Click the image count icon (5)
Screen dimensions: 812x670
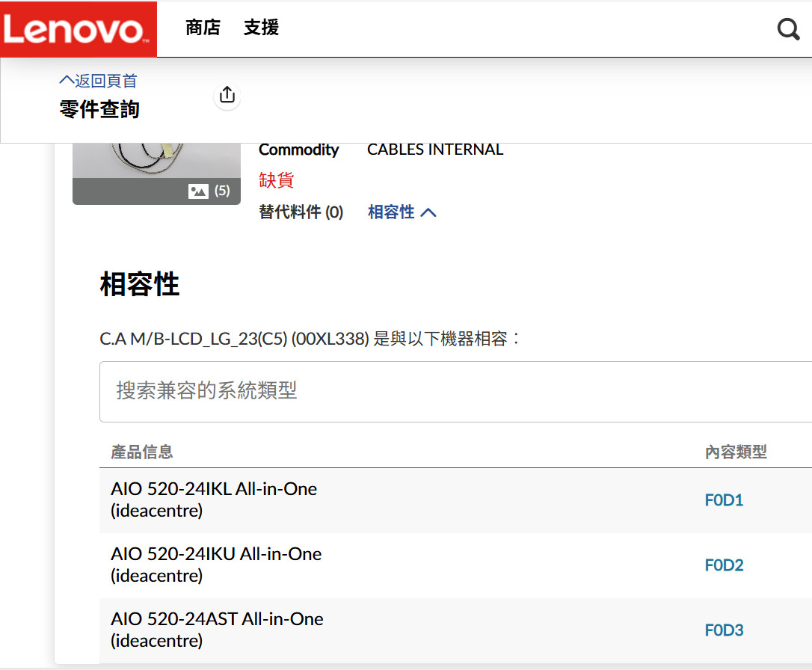[x=209, y=191]
